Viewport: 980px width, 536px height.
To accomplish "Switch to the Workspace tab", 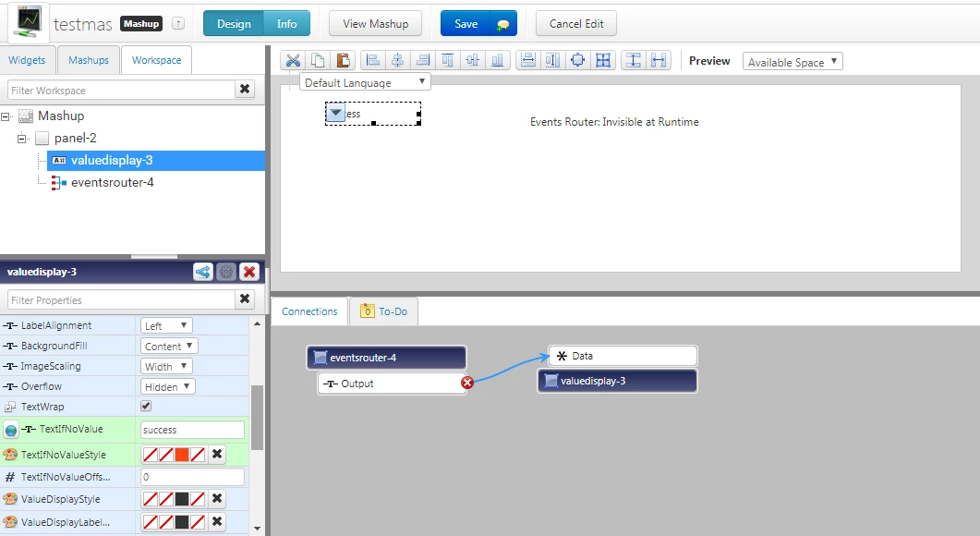I will [156, 60].
